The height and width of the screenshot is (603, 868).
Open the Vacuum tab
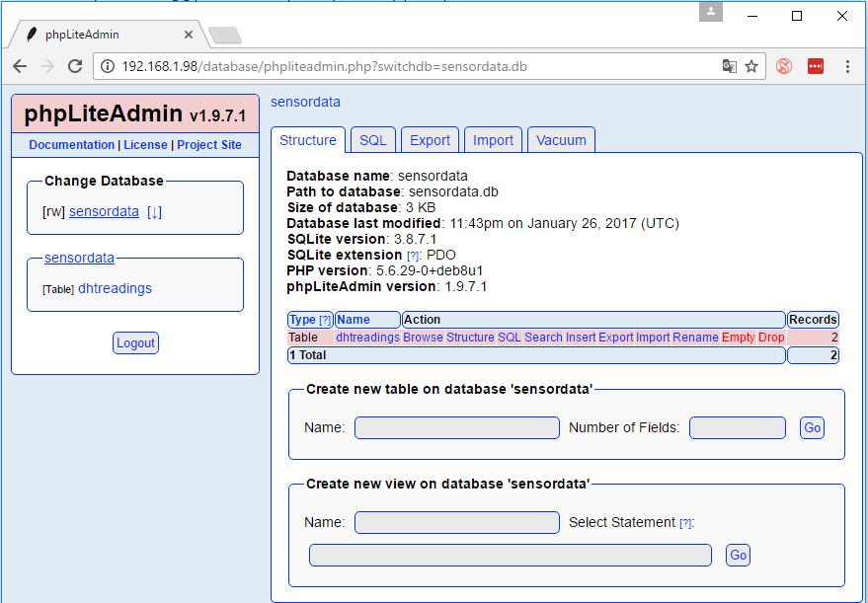[561, 139]
